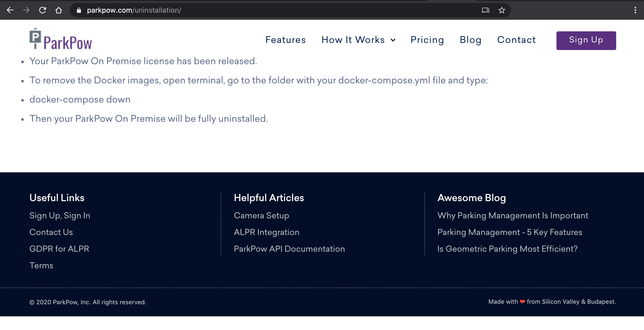Screen dimensions: 644x330
Task: Click the browser forward arrow
Action: click(x=26, y=10)
